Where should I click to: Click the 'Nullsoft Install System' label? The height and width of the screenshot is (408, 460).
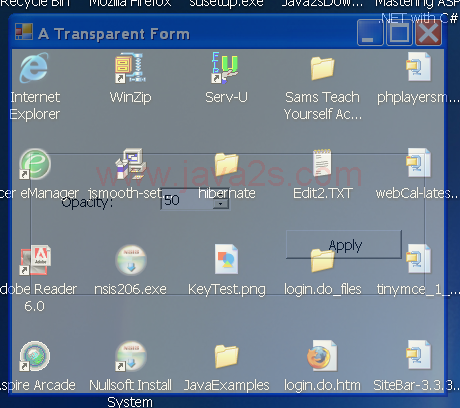130,393
